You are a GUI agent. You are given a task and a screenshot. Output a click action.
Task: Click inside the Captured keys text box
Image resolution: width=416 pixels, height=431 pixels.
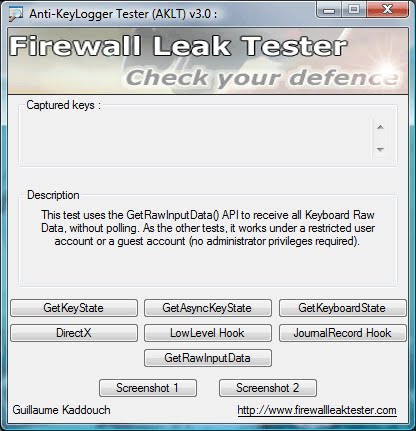pyautogui.click(x=197, y=138)
